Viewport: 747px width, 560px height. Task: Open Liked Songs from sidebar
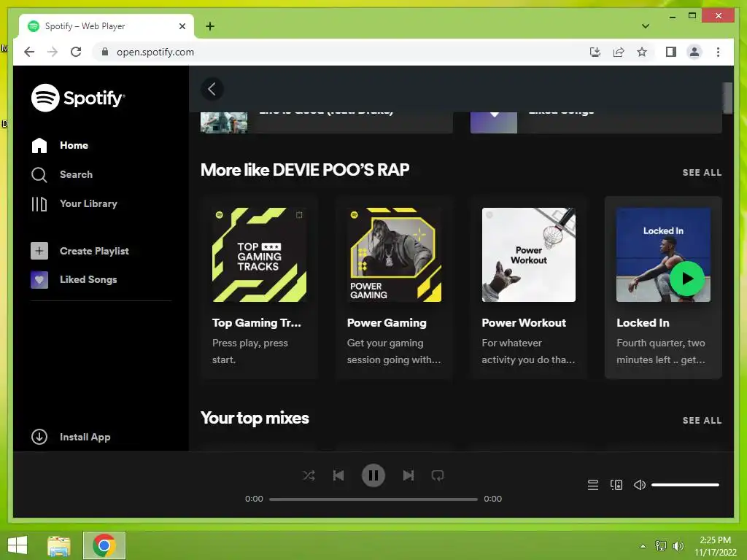74,279
